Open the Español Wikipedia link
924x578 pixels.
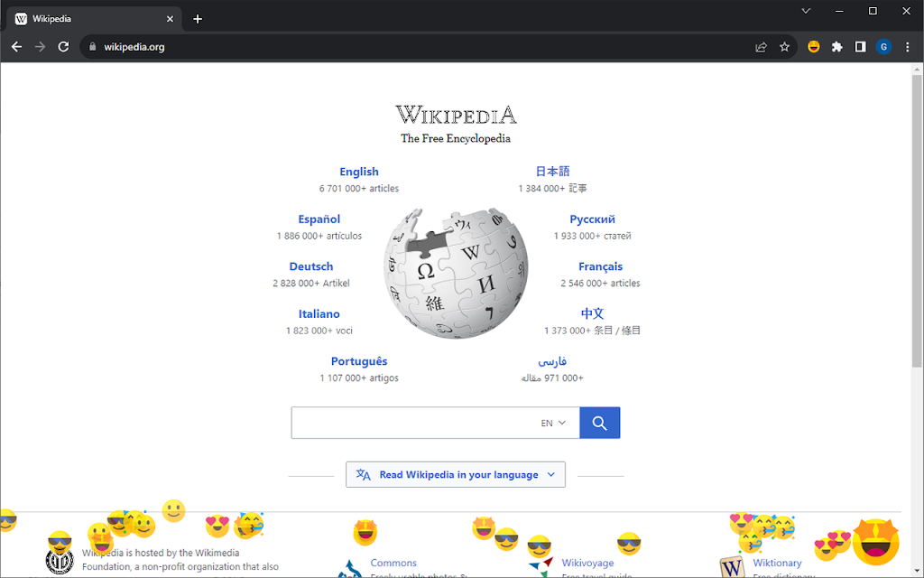319,219
